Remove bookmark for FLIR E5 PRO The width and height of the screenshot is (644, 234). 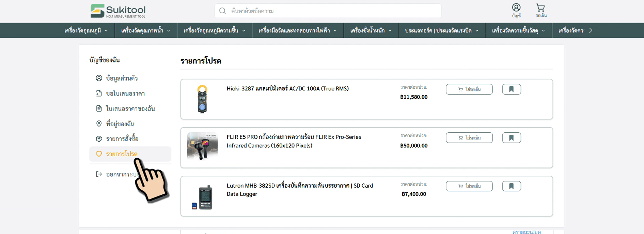click(x=512, y=138)
